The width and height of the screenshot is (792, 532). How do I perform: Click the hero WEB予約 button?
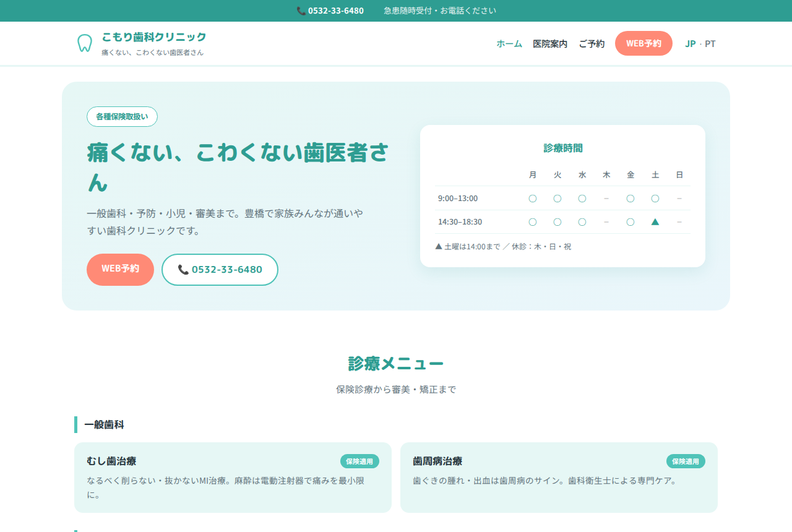point(120,269)
